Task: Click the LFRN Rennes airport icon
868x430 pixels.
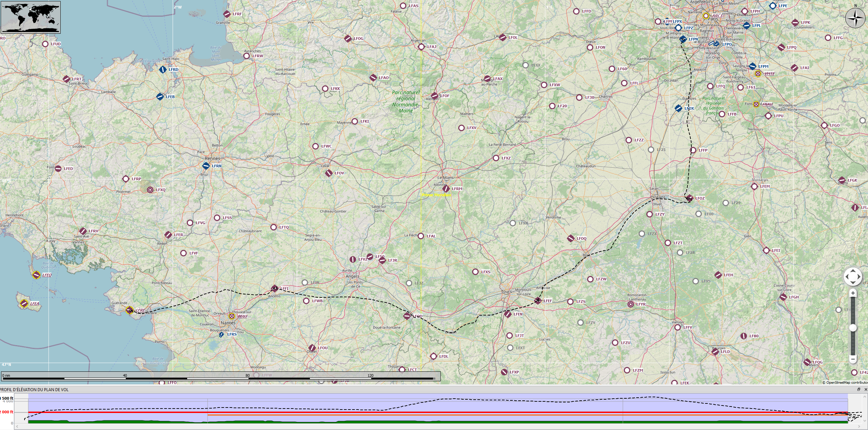Action: click(x=206, y=166)
